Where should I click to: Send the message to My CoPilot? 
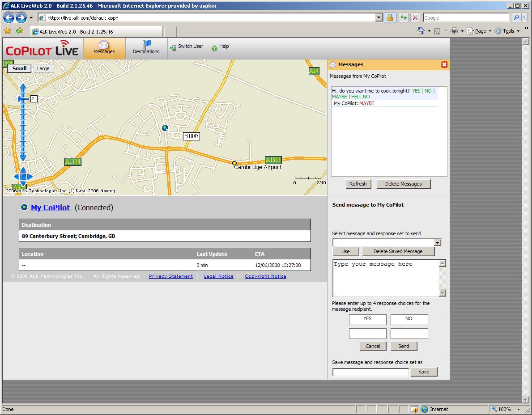click(404, 346)
